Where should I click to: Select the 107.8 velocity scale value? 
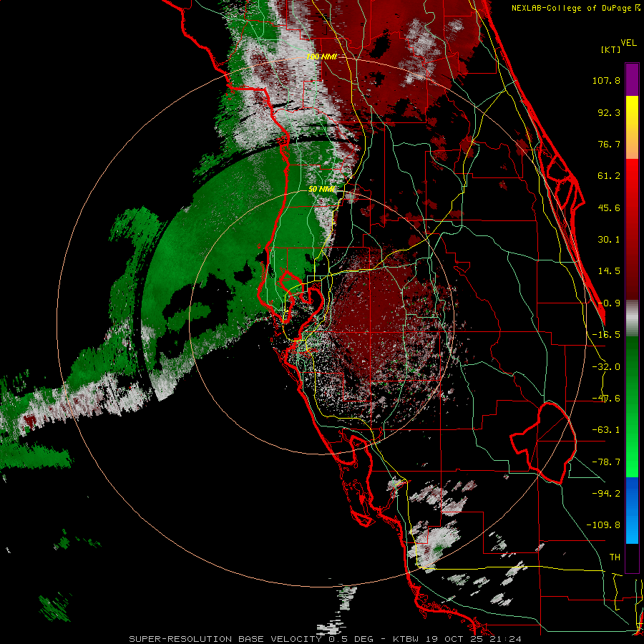pyautogui.click(x=606, y=80)
